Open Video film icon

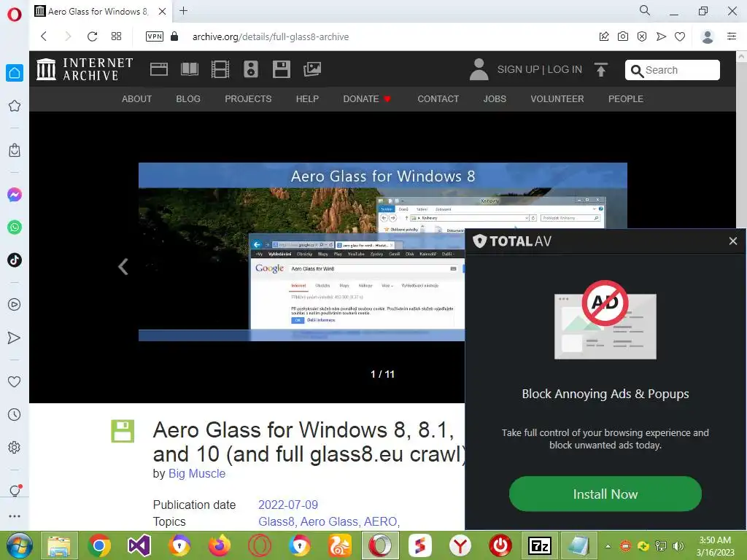[x=220, y=69]
